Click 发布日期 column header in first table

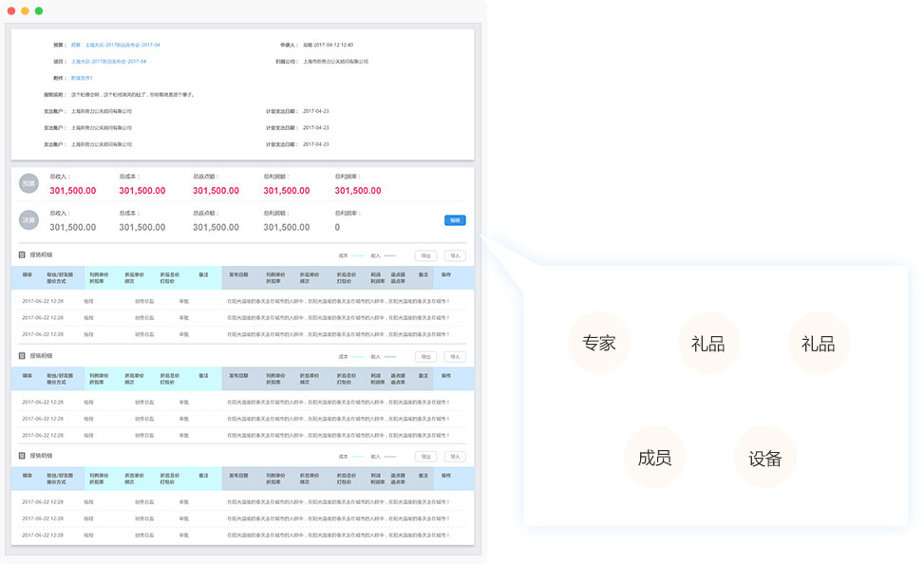tap(238, 274)
